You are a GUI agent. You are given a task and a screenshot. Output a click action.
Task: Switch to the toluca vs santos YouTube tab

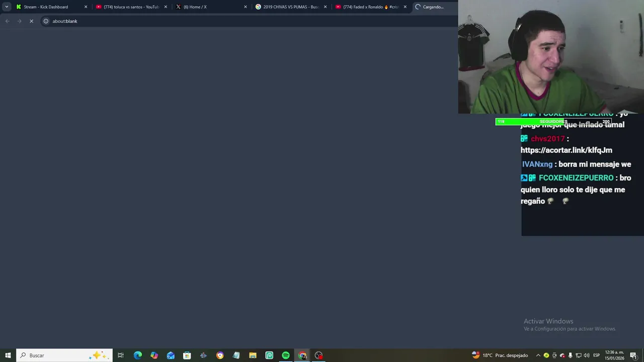point(131,7)
